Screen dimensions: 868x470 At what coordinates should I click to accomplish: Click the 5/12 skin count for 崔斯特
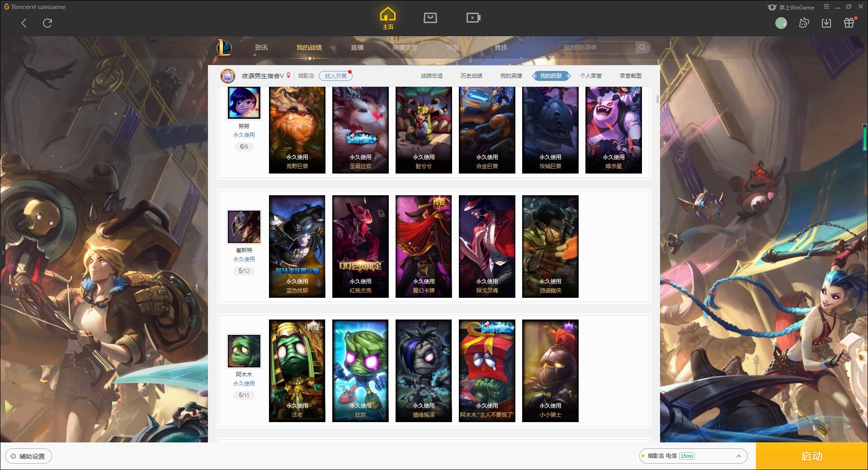(x=244, y=271)
